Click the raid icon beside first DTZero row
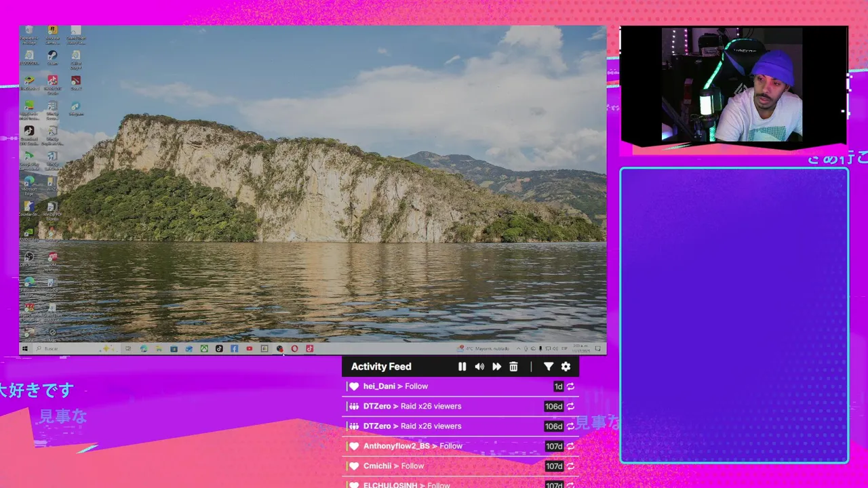This screenshot has width=868, height=488. click(354, 406)
